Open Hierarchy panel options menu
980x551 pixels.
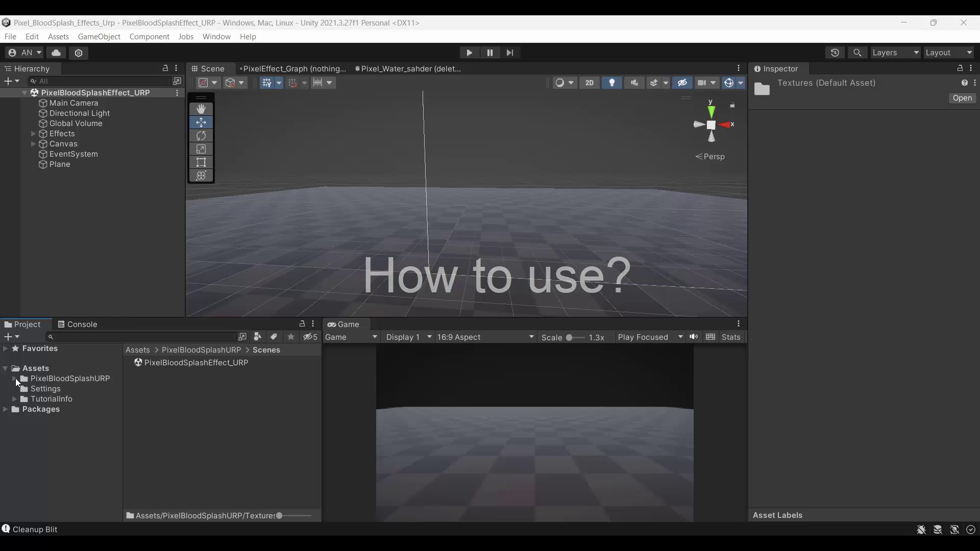(x=177, y=68)
